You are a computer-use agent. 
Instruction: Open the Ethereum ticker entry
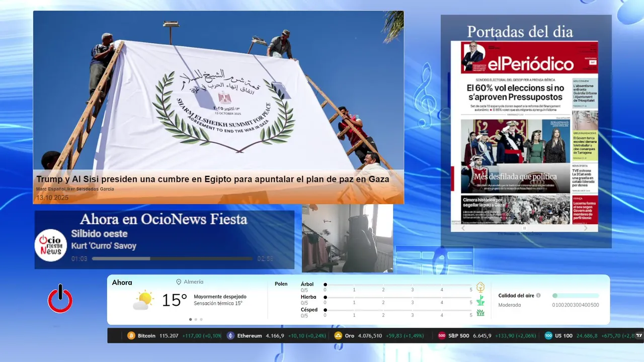click(x=276, y=336)
